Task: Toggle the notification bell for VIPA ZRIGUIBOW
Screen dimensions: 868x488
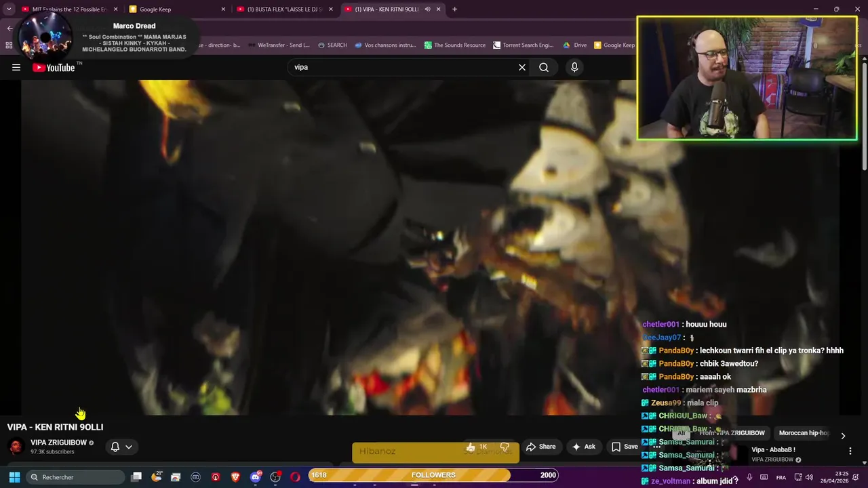Action: pos(115,447)
